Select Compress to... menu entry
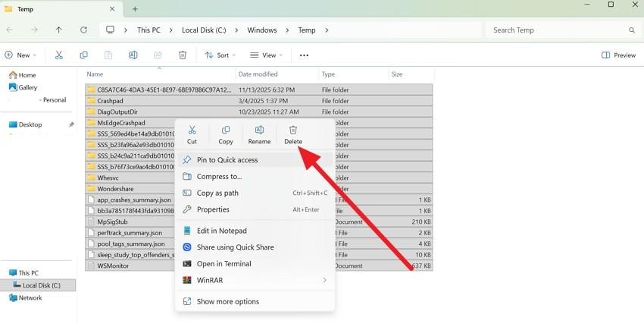This screenshot has height=324, width=644. 255,176
